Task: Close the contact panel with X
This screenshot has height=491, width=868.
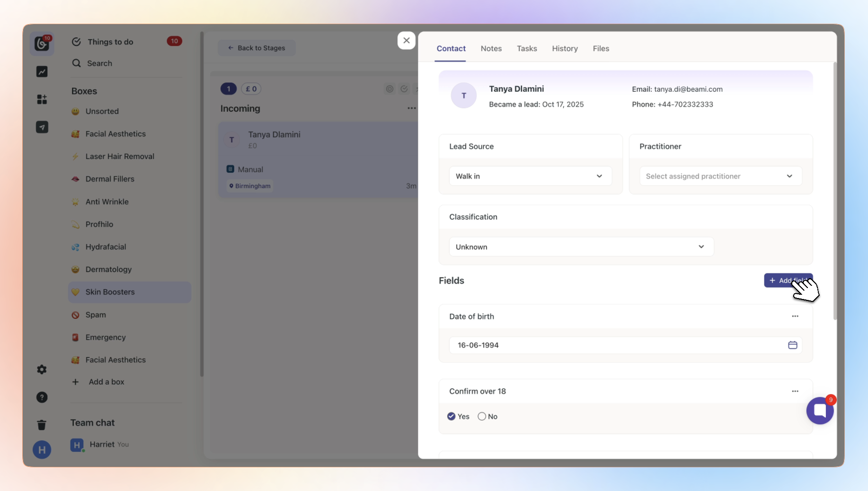Action: [x=407, y=41]
